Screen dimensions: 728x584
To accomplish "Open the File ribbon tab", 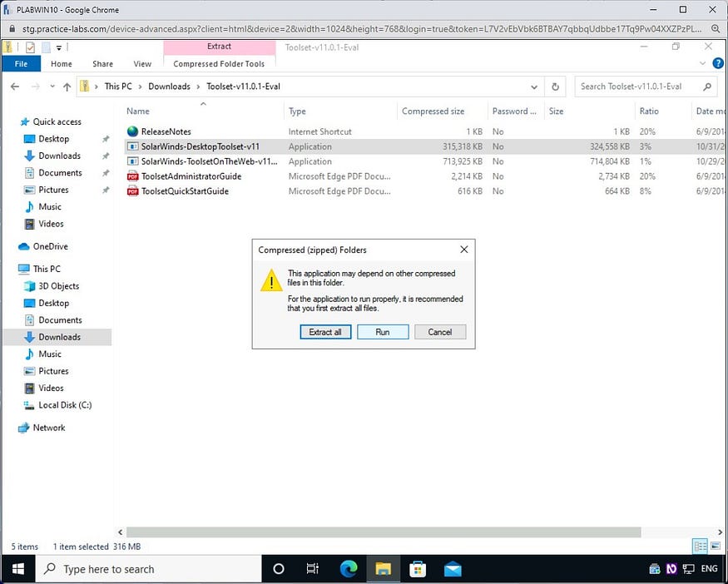I will click(21, 64).
